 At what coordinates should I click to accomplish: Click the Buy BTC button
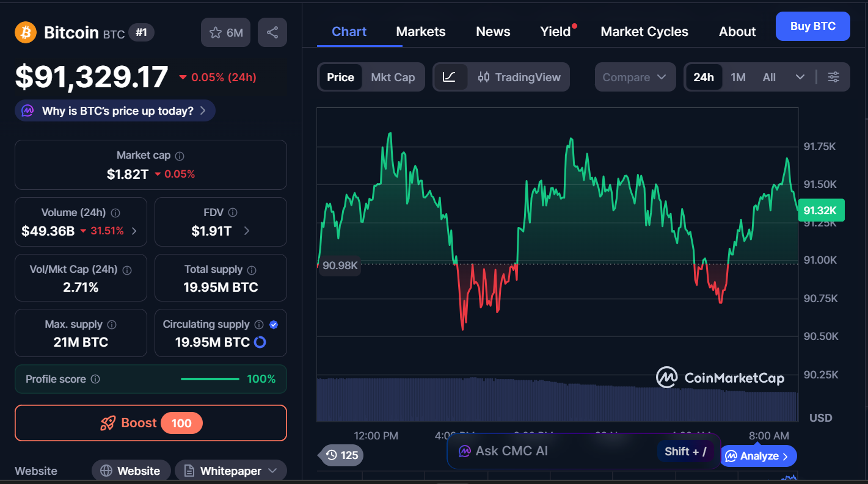812,26
